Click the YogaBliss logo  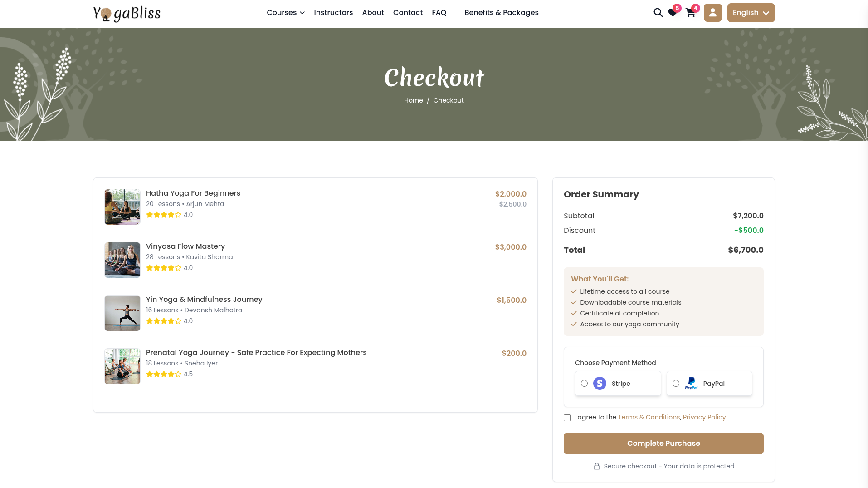pyautogui.click(x=127, y=13)
